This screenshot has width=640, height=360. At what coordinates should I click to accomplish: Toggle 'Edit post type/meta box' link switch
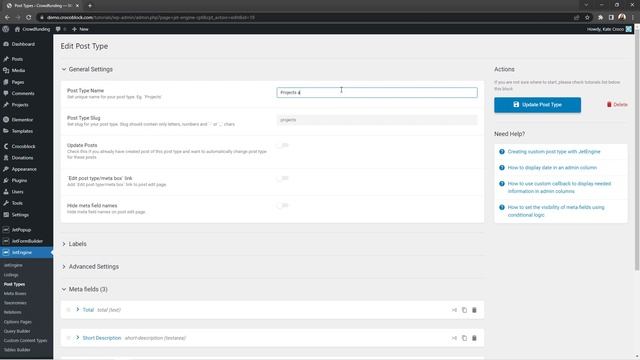tap(282, 178)
